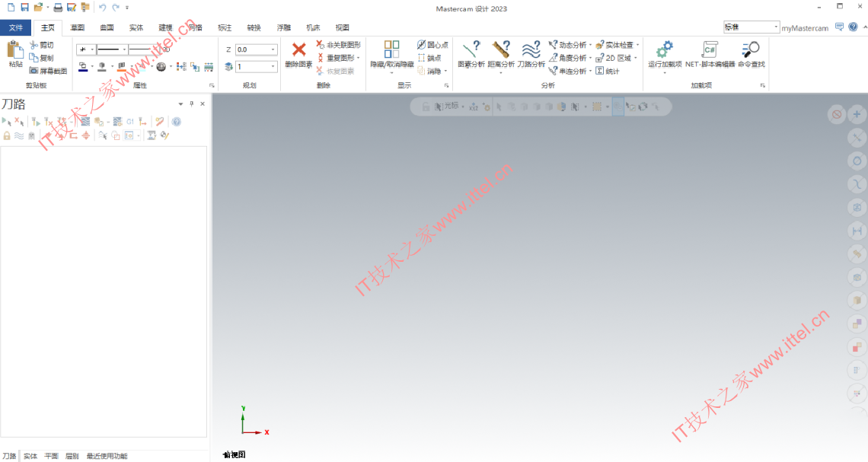Open the 文件 file menu

pos(15,27)
